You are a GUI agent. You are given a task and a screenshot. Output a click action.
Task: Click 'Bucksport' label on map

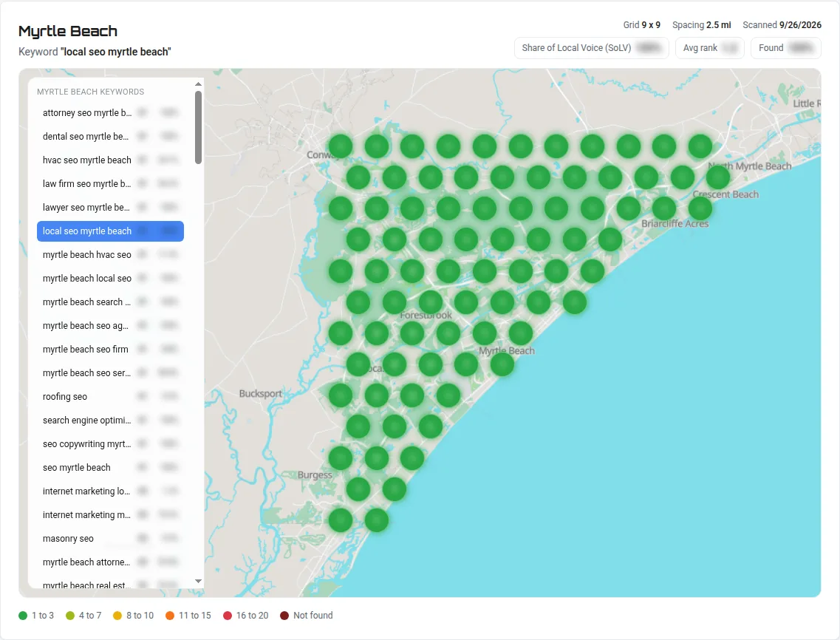(x=260, y=393)
